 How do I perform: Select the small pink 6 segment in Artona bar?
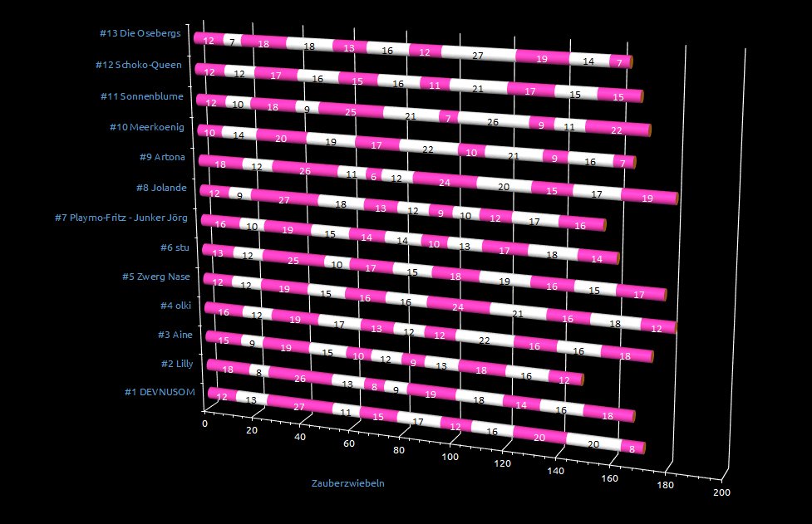point(373,177)
